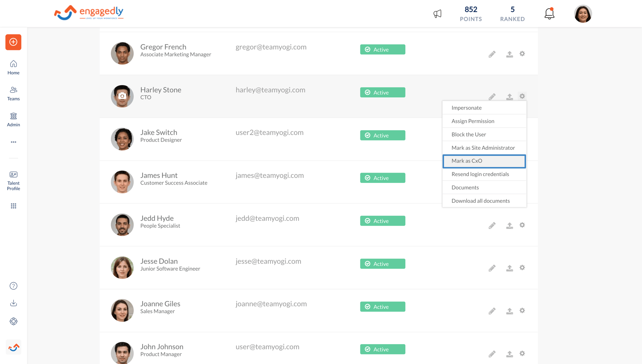Image resolution: width=642 pixels, height=364 pixels.
Task: Expand the sidebar ellipsis for more options
Action: coord(13,142)
